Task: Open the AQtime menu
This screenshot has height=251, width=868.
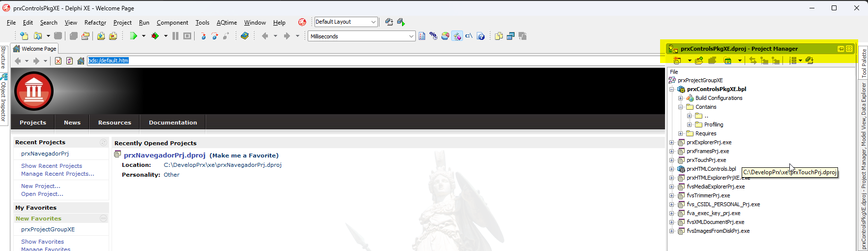Action: coord(227,23)
